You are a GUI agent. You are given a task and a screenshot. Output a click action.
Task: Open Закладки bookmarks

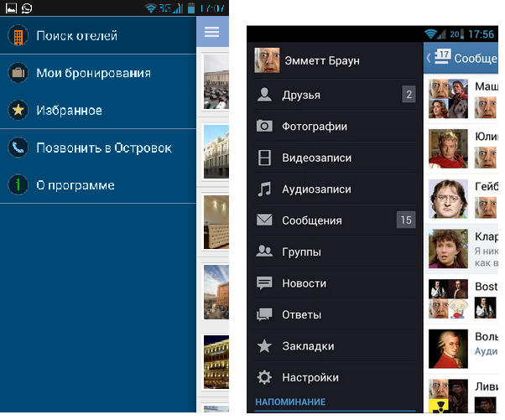click(x=335, y=346)
